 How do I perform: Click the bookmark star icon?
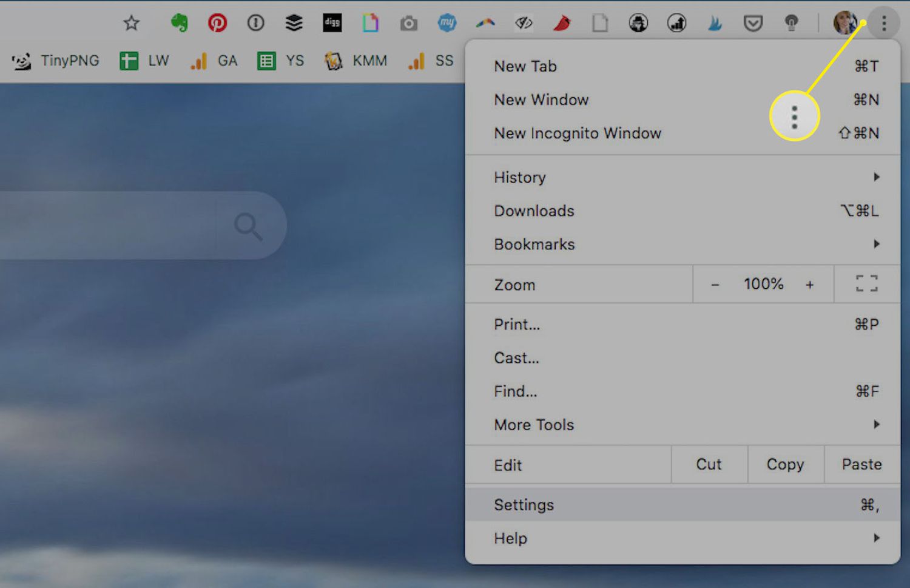pos(131,23)
